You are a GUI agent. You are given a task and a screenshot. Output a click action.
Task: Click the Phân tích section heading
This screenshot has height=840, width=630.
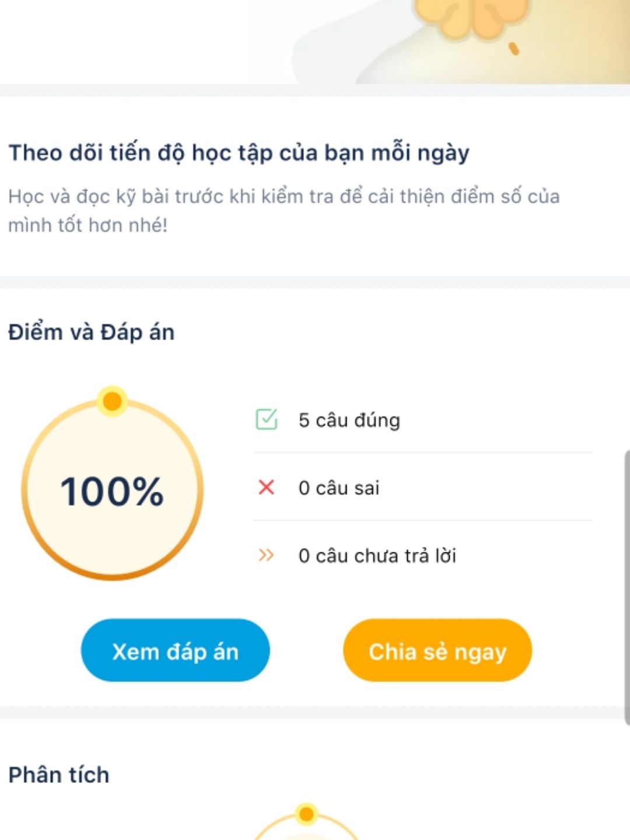[59, 775]
